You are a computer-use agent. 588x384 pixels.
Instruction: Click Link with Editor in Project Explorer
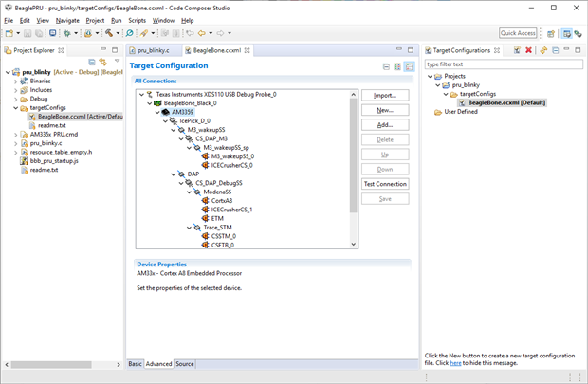102,62
